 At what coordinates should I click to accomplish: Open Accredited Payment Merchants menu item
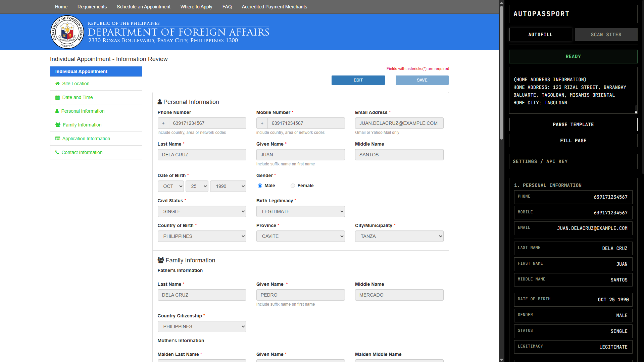coord(275,7)
